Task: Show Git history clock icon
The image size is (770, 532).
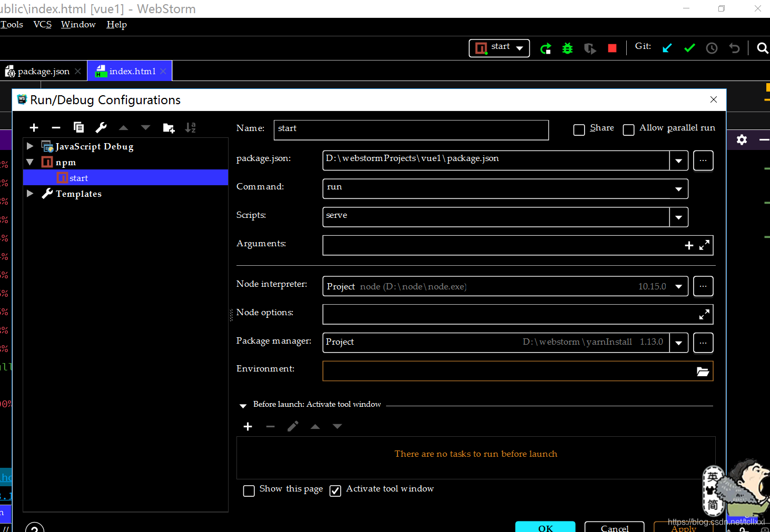Action: point(712,48)
